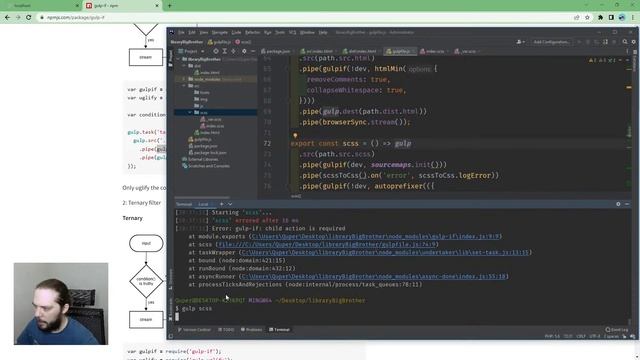Click the collapse all icon in Project panel

(233, 51)
